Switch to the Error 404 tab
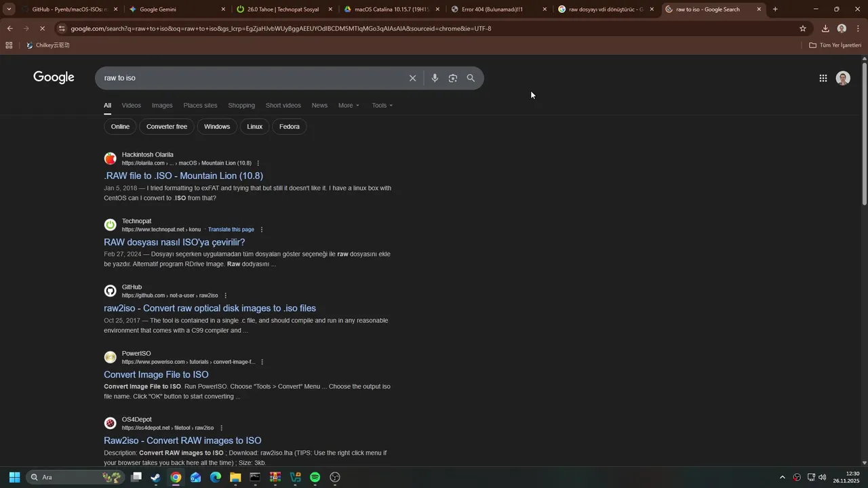Image resolution: width=868 pixels, height=488 pixels. pyautogui.click(x=498, y=9)
